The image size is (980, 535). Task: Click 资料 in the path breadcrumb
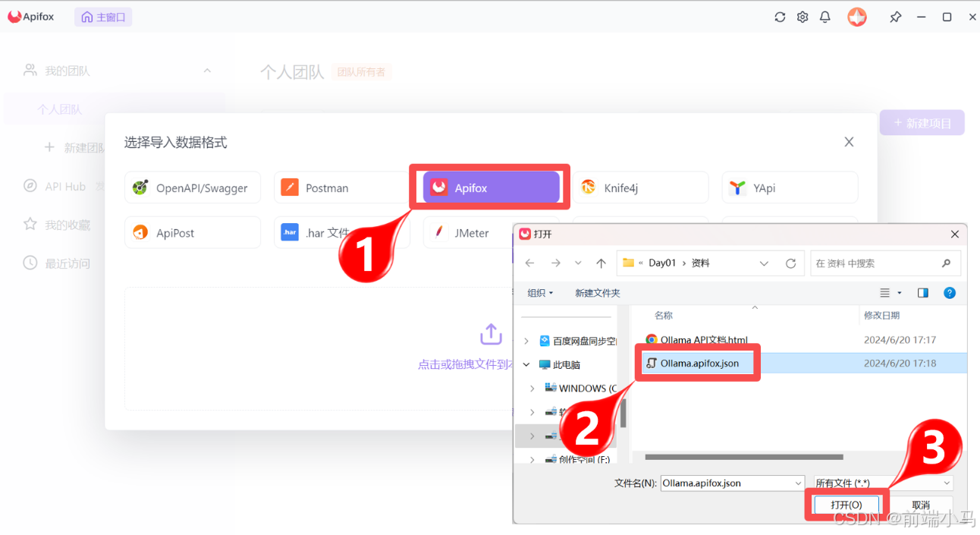point(701,263)
